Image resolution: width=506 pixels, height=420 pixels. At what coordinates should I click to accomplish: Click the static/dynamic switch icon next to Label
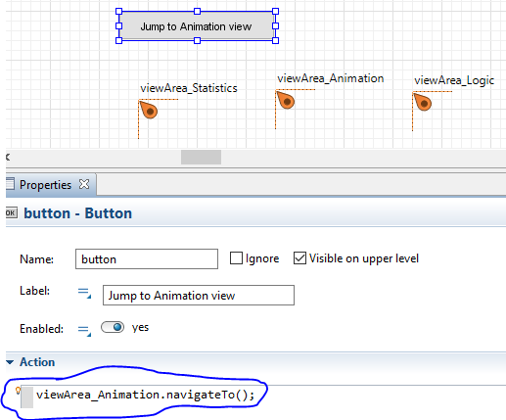point(84,292)
